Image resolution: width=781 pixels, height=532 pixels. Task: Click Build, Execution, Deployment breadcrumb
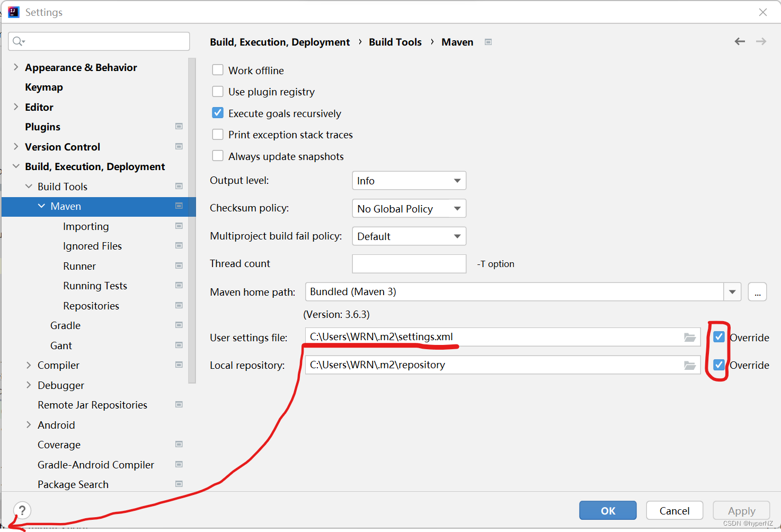point(280,42)
